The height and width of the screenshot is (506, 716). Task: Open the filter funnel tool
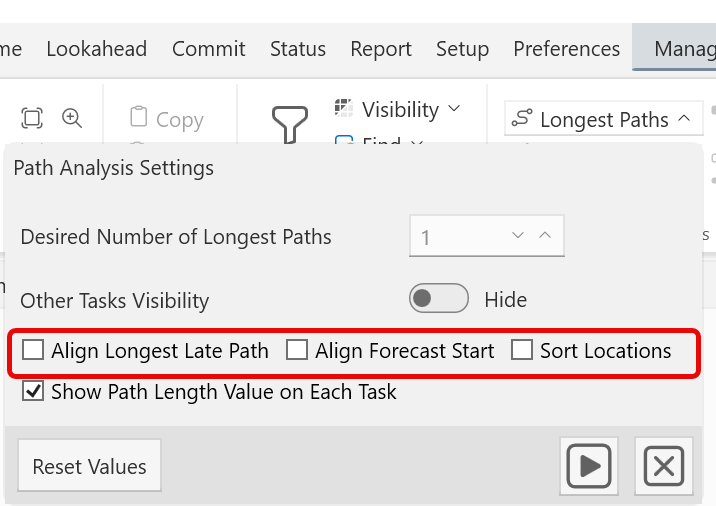[290, 125]
